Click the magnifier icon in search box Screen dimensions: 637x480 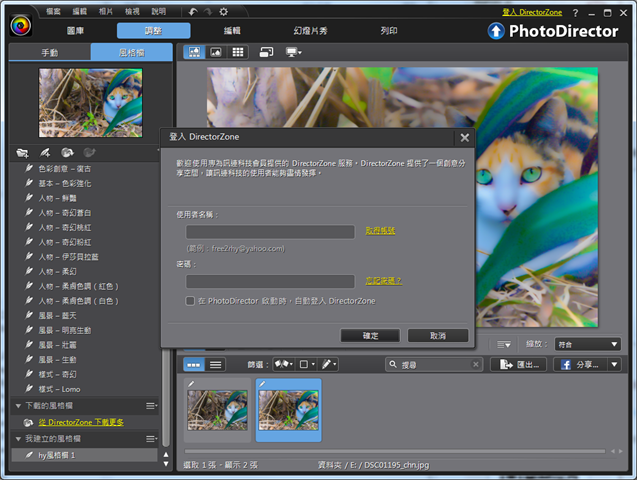[393, 364]
